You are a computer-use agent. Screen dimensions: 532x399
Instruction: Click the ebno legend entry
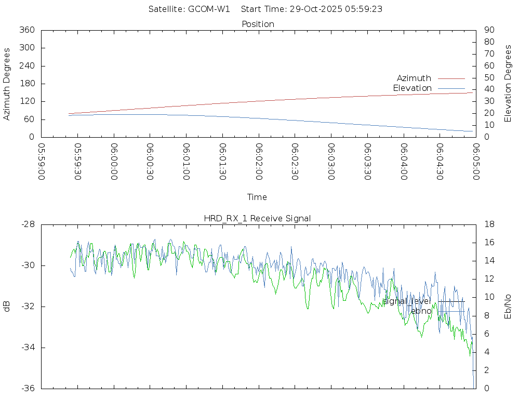421,311
